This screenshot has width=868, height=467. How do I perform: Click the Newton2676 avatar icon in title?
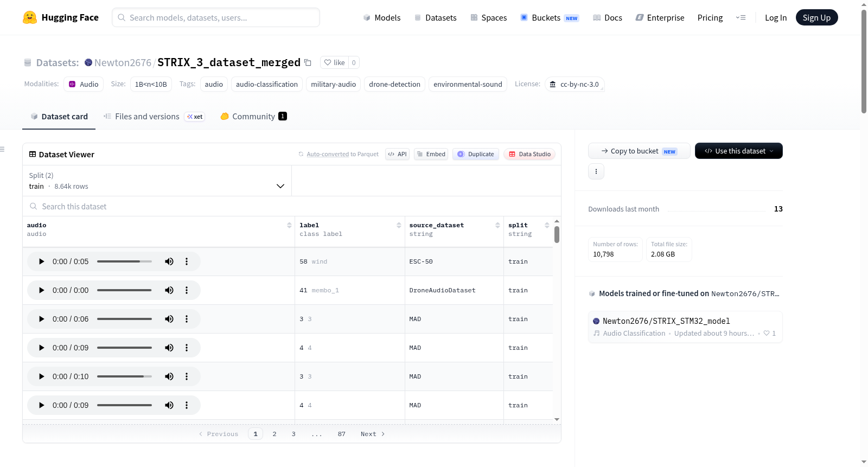pyautogui.click(x=88, y=62)
